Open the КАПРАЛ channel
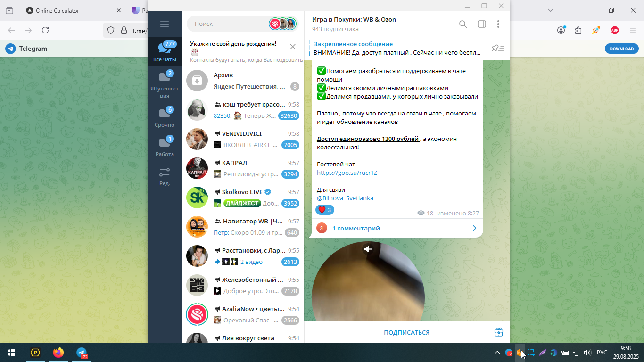The height and width of the screenshot is (362, 644). point(243,169)
